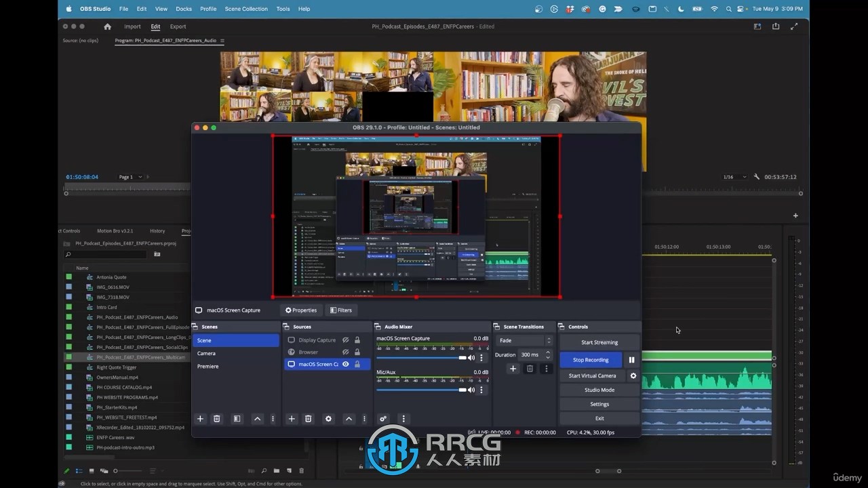Go to Premiere home icon

107,26
